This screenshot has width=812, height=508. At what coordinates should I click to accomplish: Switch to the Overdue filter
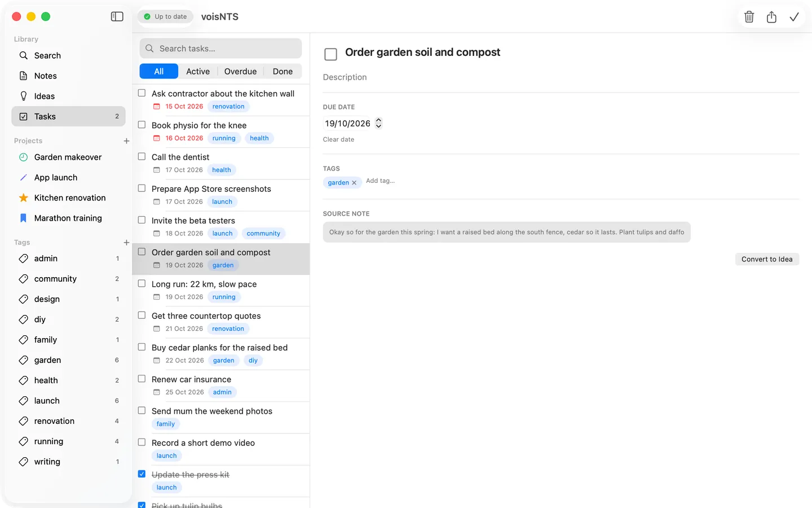point(240,71)
